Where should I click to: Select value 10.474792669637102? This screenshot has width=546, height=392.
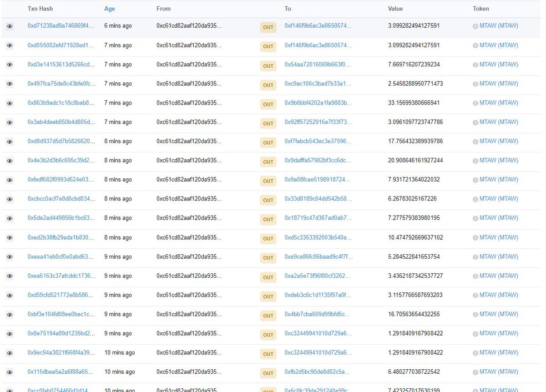[415, 237]
